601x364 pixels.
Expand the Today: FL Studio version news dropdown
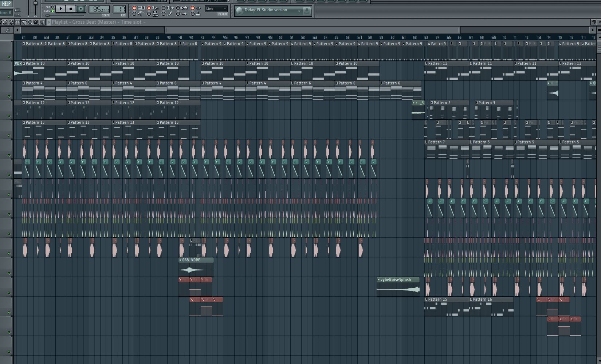[x=299, y=11]
